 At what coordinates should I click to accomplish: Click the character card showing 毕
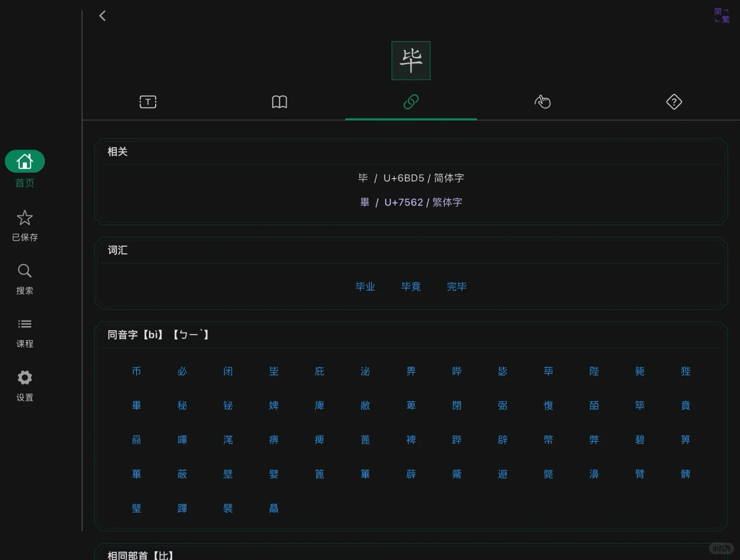pos(410,60)
